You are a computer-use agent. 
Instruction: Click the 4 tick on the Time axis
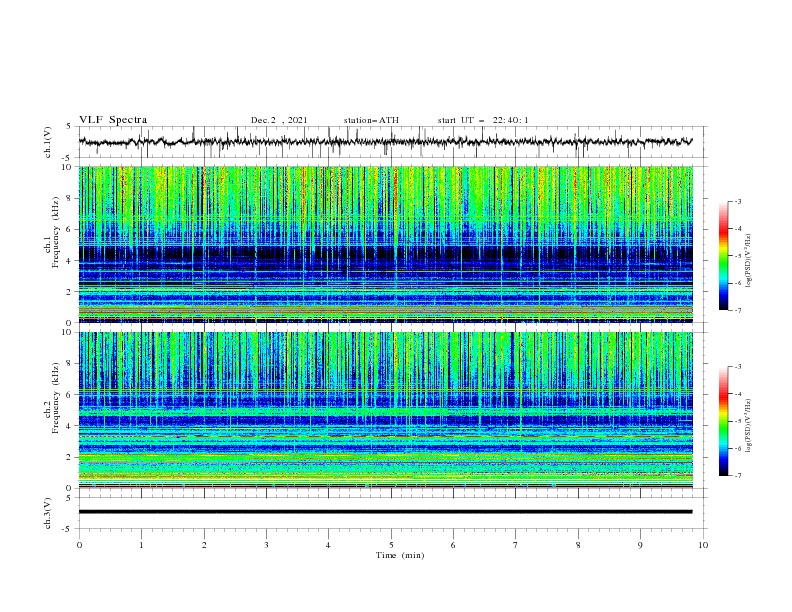point(328,545)
